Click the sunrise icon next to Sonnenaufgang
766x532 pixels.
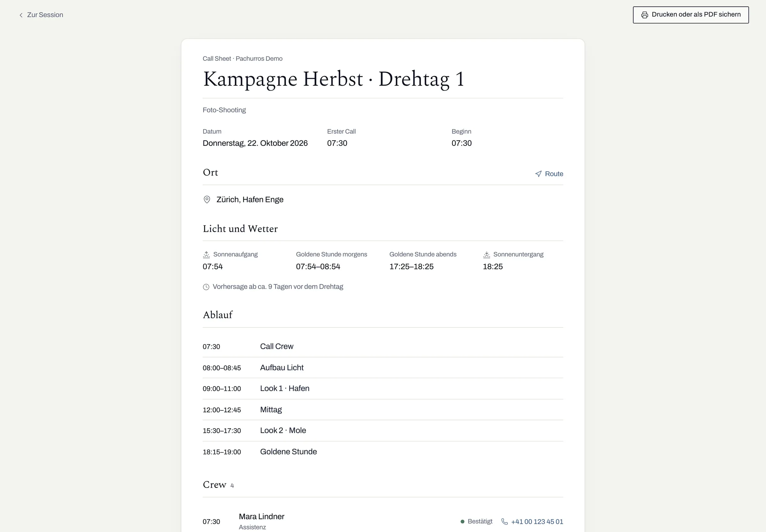click(x=206, y=255)
